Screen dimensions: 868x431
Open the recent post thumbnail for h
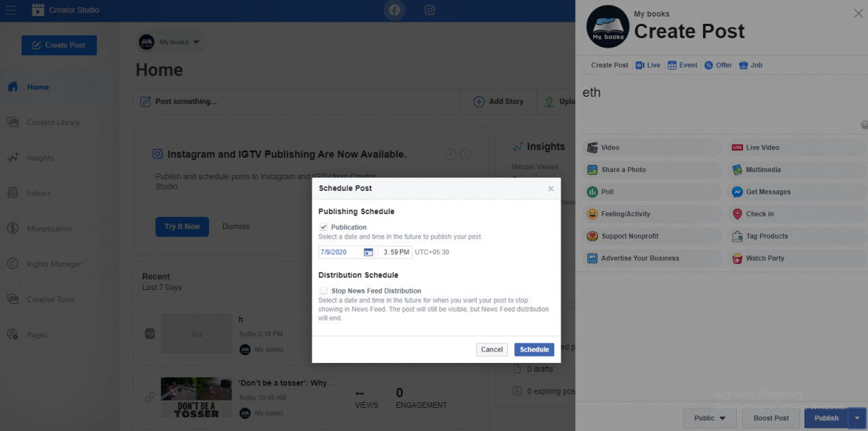pos(196,333)
